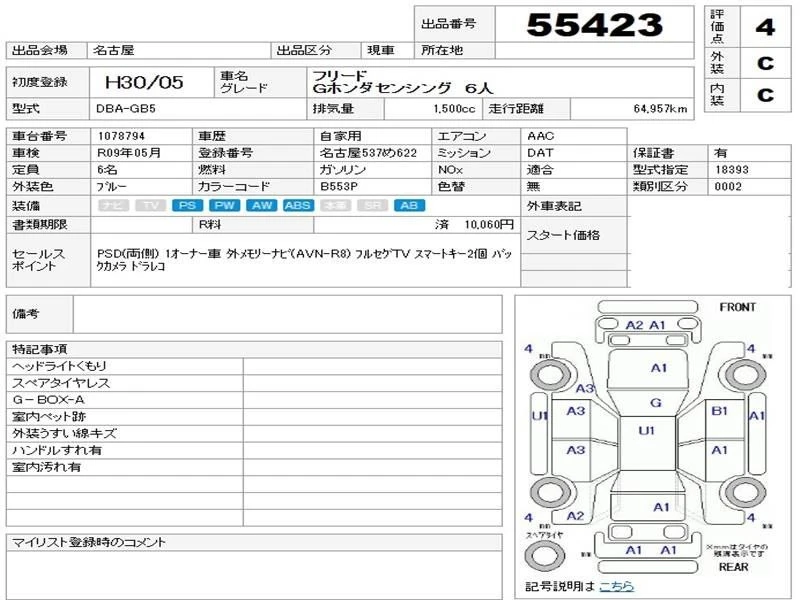Select the U1 mark on the roof
Screen dimensions: 800x600
pyautogui.click(x=646, y=431)
